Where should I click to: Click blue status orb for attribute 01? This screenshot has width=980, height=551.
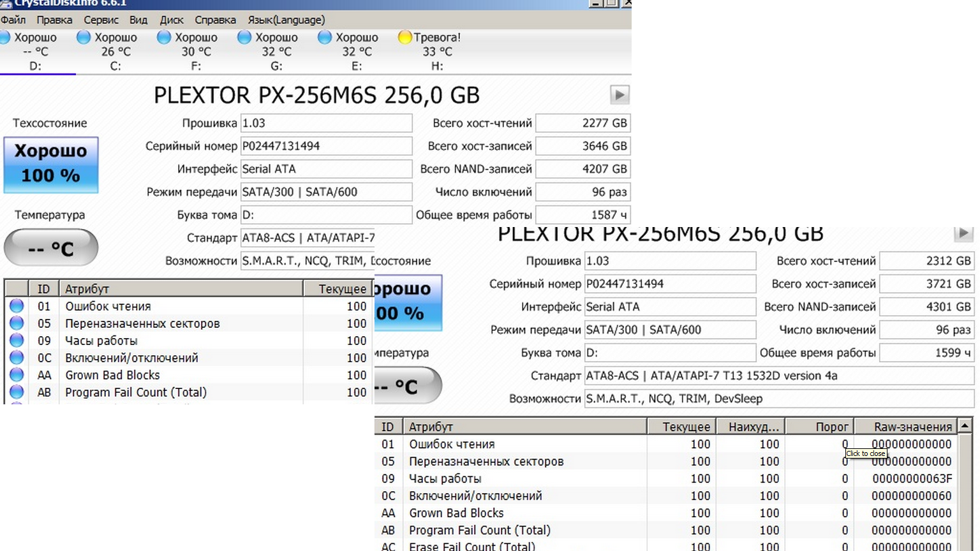[x=17, y=306]
